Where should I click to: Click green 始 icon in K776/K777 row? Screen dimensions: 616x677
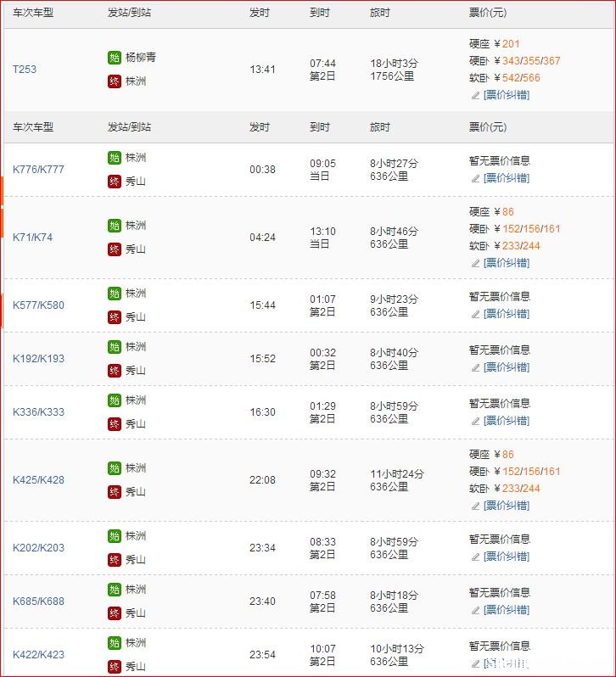tap(115, 158)
